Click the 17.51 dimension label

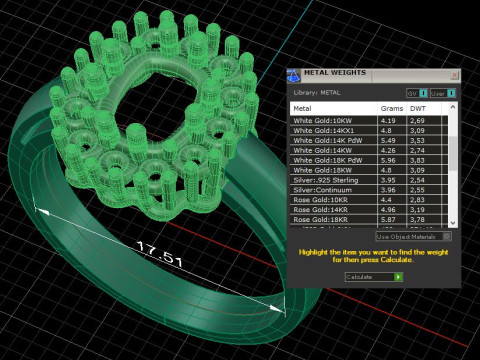point(161,254)
